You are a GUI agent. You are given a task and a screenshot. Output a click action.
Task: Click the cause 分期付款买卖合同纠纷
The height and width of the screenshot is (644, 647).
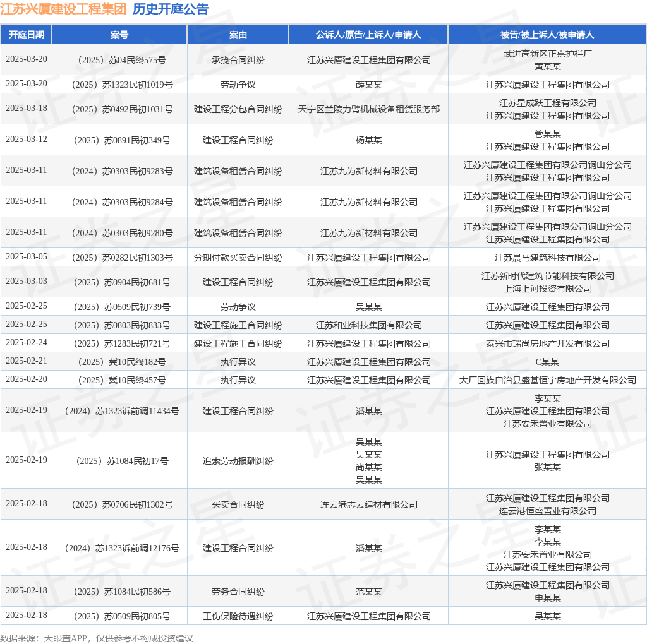click(x=238, y=258)
